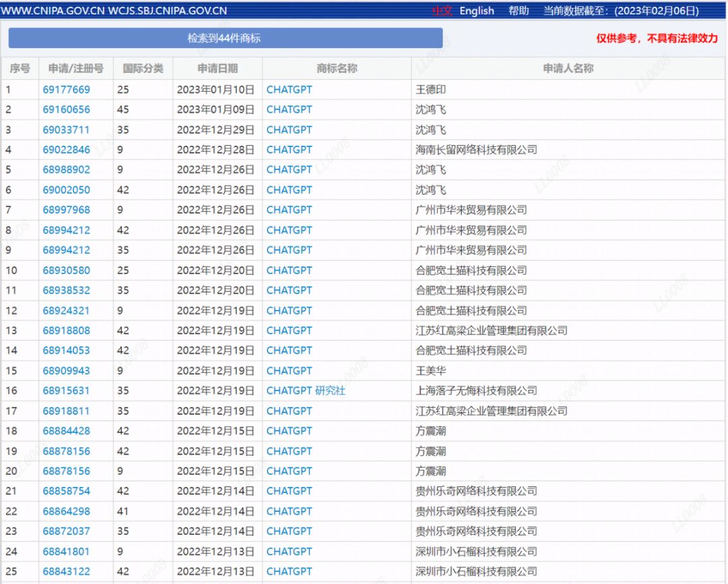
Task: Click CHATGPT trademark name in row 1
Action: coord(289,90)
